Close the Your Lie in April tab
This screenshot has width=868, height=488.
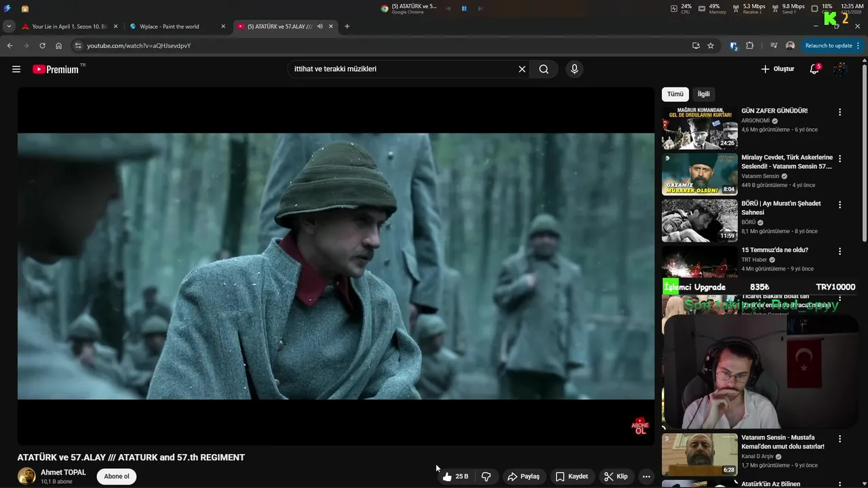tap(115, 26)
